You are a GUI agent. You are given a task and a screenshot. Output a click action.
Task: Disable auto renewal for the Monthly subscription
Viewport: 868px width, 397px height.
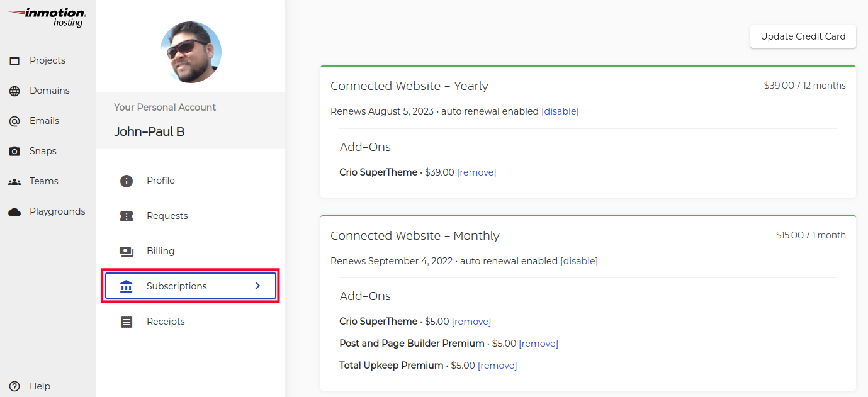pyautogui.click(x=578, y=261)
